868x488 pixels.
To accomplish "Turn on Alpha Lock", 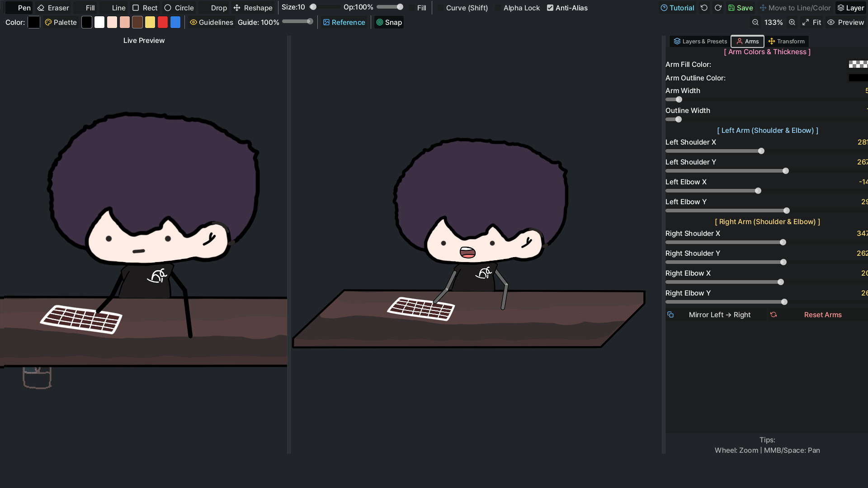I will (518, 8).
